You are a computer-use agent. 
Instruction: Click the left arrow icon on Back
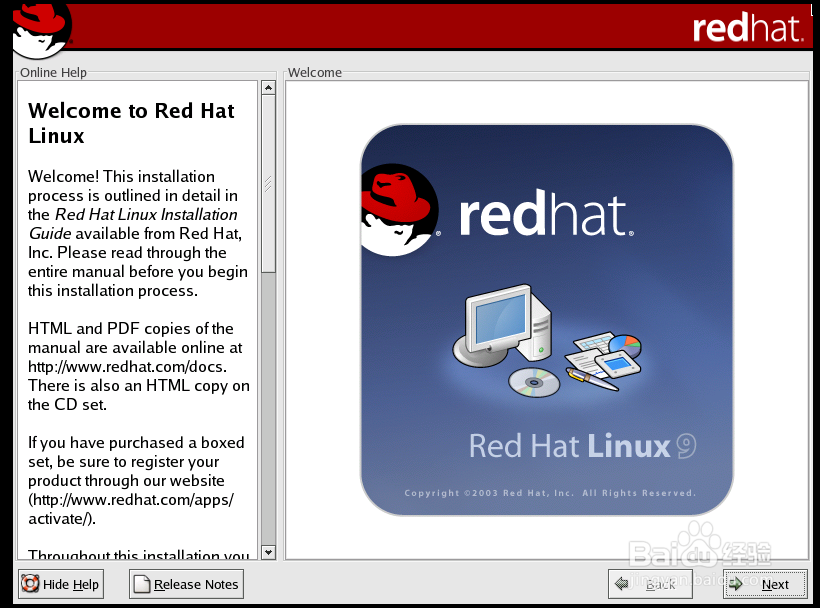coord(622,583)
